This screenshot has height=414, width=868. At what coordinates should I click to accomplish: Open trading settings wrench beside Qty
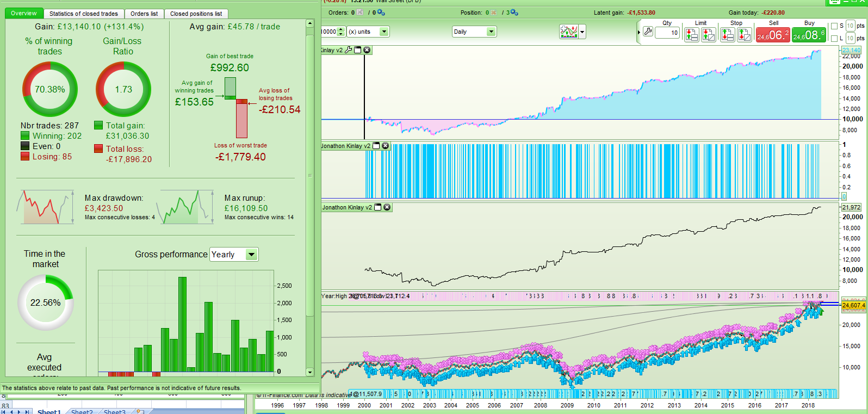click(x=648, y=32)
